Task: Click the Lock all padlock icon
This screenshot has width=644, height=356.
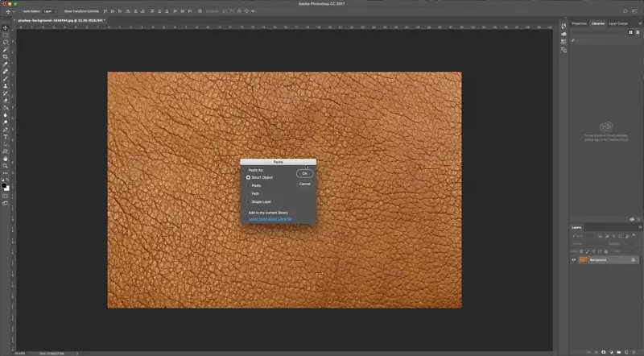Action: [x=606, y=251]
